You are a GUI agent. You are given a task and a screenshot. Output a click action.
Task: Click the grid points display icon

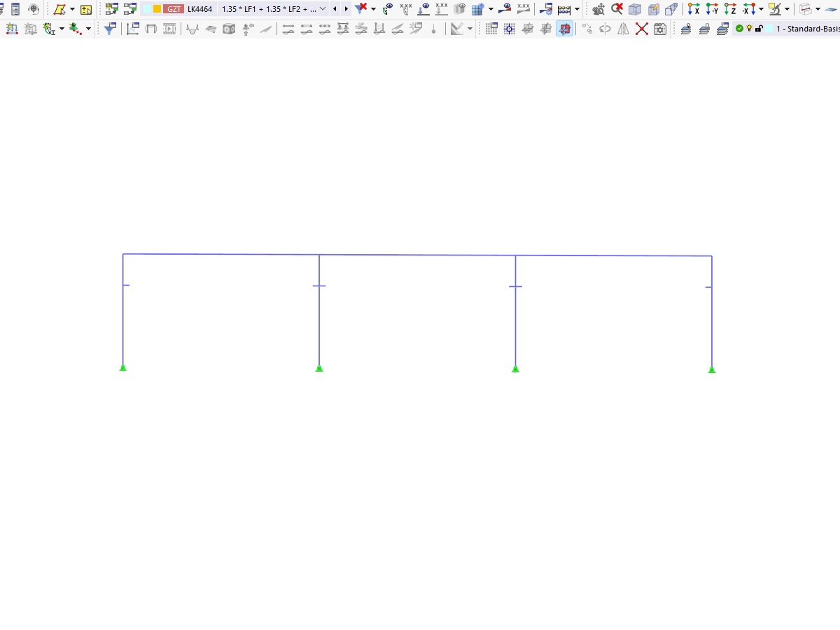click(x=491, y=29)
